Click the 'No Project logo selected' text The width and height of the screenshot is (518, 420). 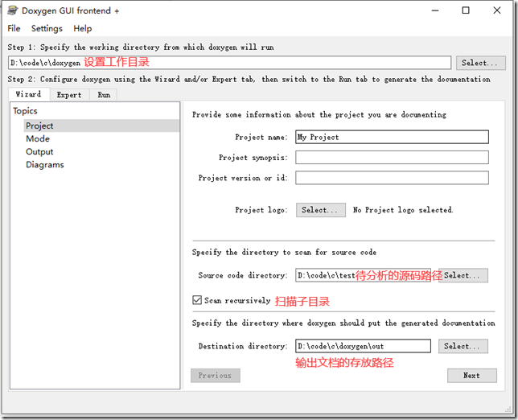pyautogui.click(x=403, y=210)
